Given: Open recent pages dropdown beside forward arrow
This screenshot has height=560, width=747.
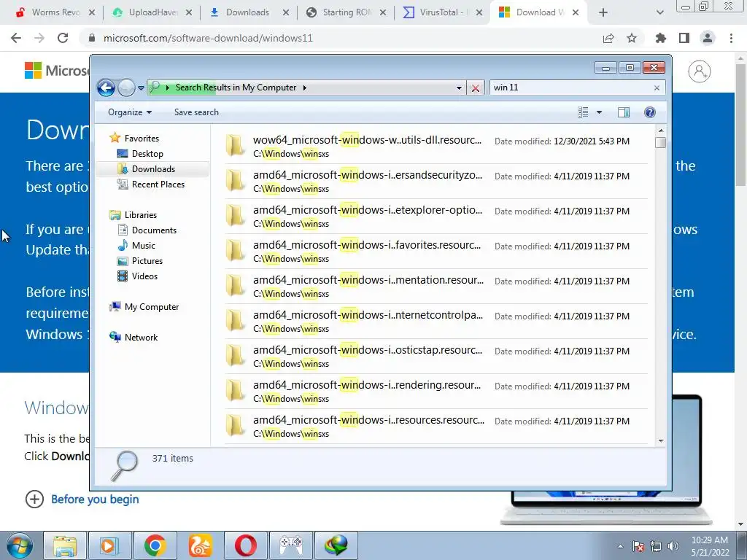Looking at the screenshot, I should tap(141, 88).
